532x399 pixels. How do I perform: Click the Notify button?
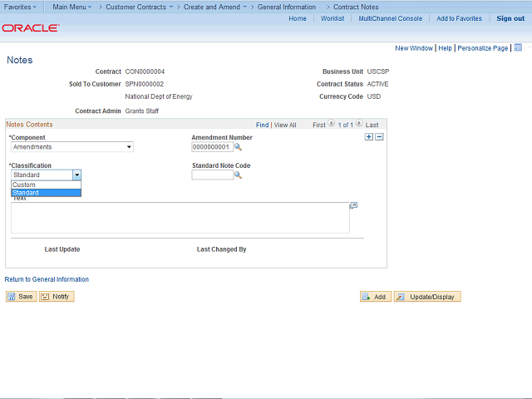point(57,297)
